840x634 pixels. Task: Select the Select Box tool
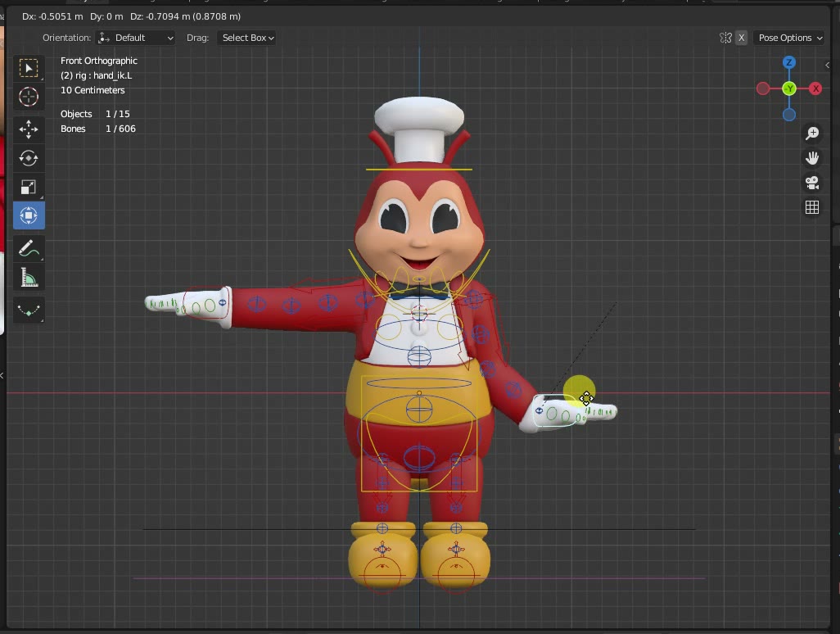(x=29, y=68)
